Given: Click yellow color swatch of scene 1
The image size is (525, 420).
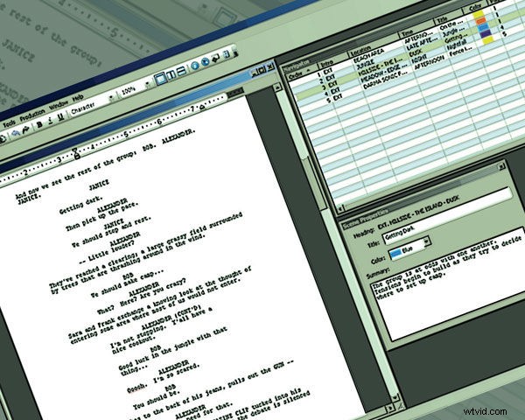Looking at the screenshot, I should tap(479, 14).
